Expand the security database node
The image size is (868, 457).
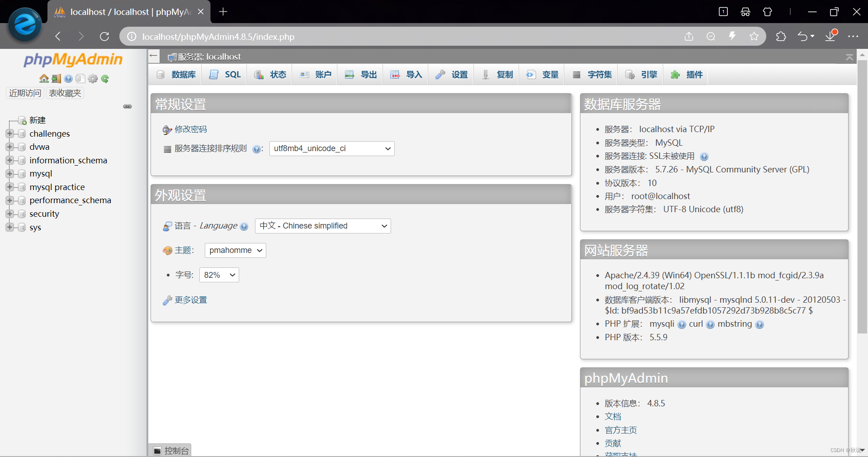[x=9, y=214]
